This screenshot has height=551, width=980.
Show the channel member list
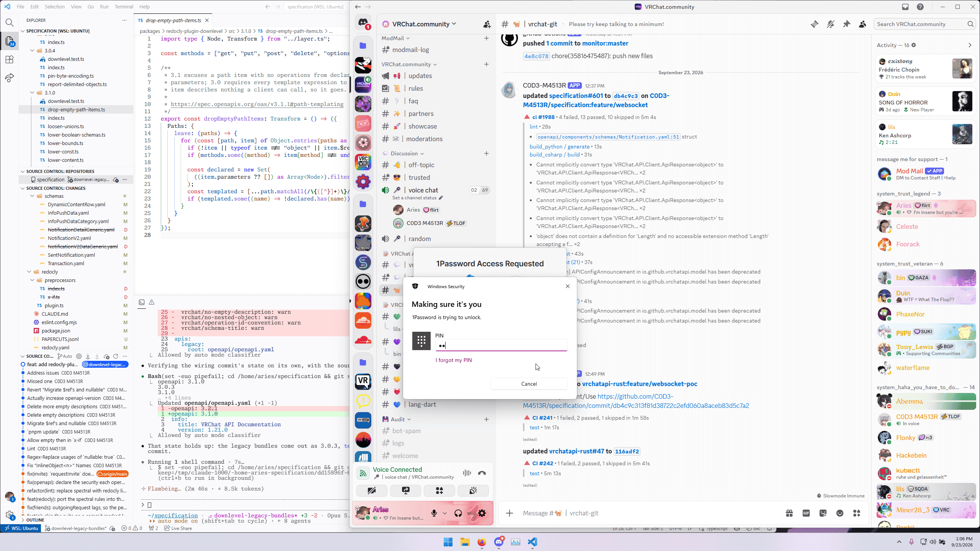coord(862,24)
